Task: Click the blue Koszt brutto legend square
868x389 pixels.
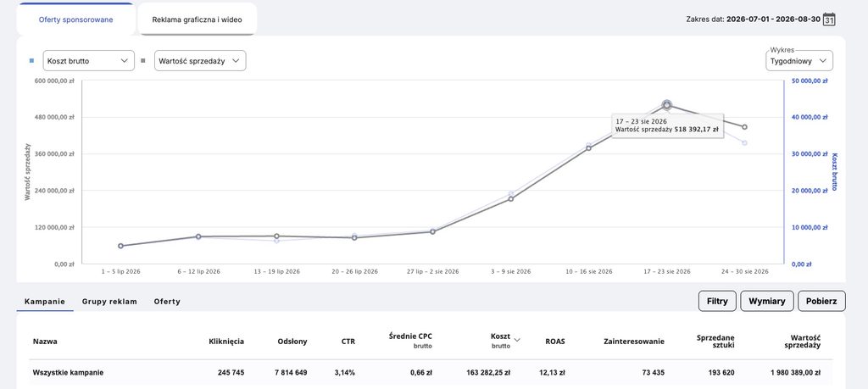Action: (31, 61)
